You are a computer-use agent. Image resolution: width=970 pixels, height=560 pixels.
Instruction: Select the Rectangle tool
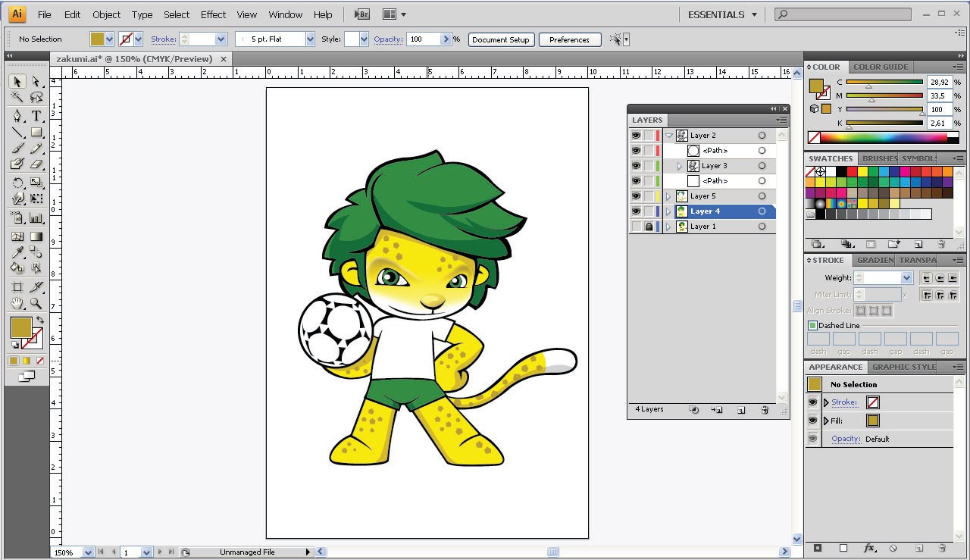(36, 133)
